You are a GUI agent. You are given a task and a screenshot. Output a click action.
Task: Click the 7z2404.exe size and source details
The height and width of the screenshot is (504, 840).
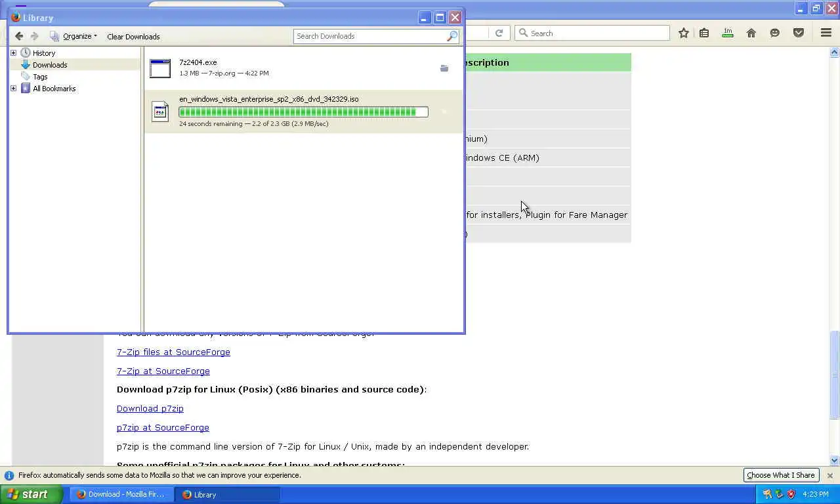pyautogui.click(x=224, y=73)
